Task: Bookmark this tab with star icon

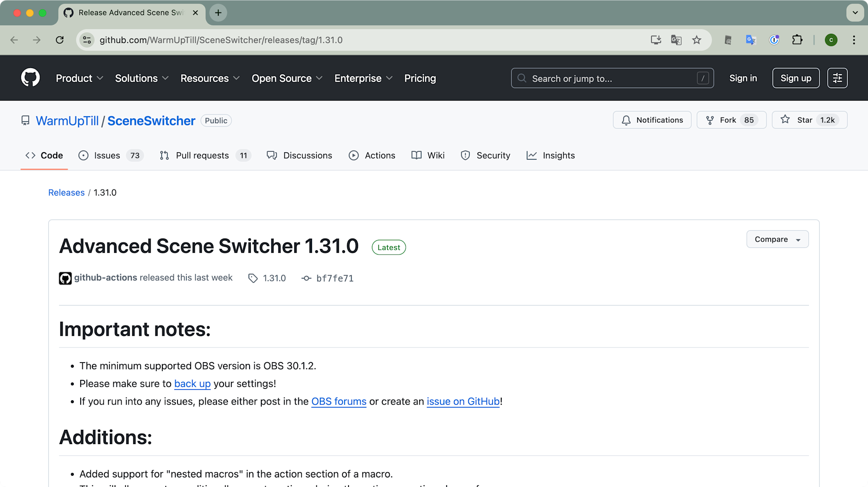Action: coord(697,40)
